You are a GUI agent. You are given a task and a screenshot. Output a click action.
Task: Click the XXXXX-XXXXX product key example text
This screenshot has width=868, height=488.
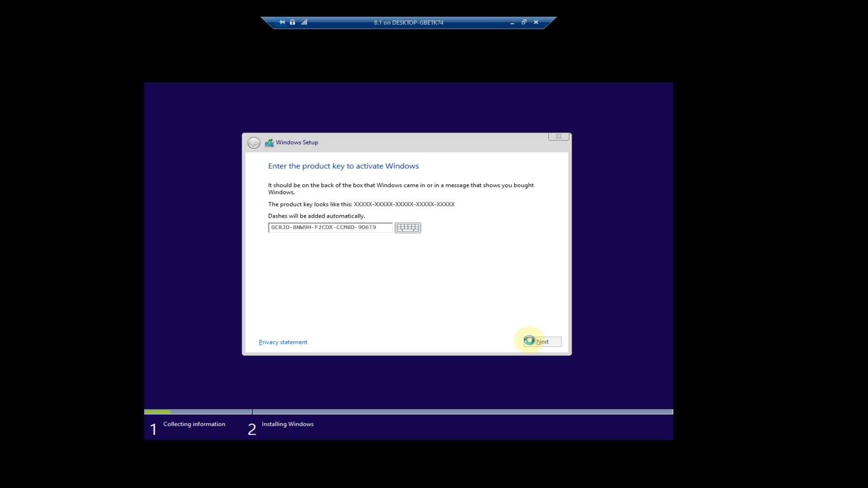pos(404,204)
